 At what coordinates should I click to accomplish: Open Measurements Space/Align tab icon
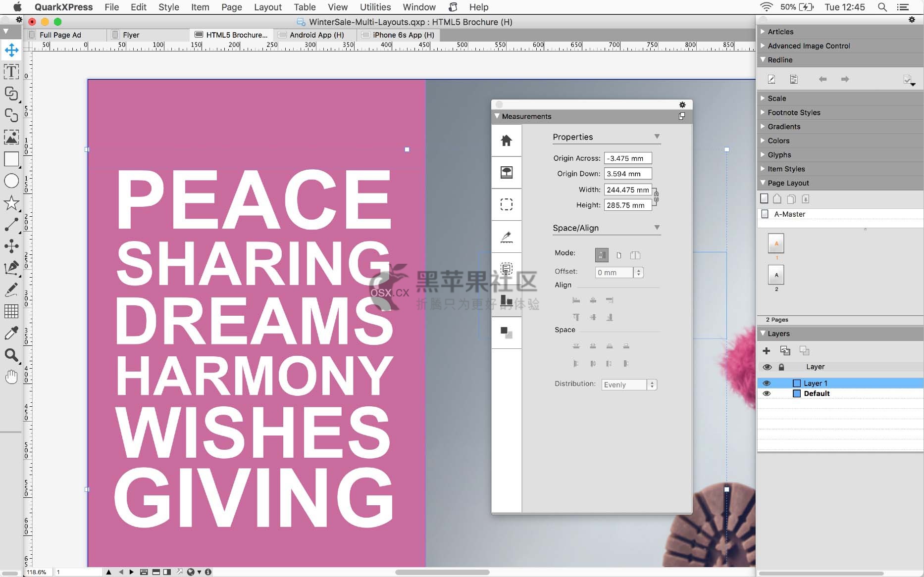pos(506,300)
